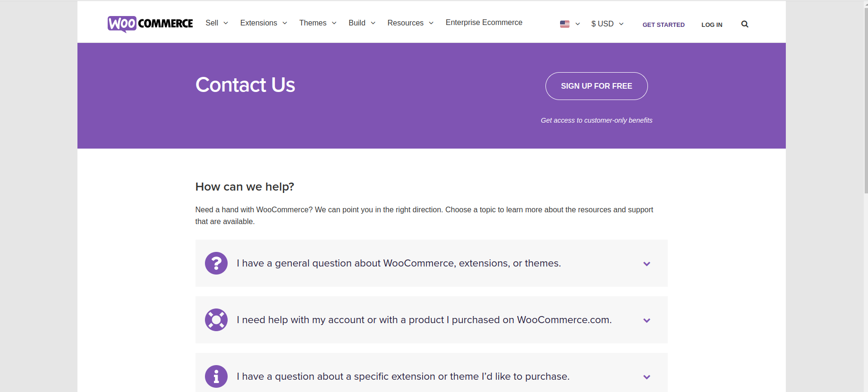The image size is (868, 392).
Task: Click the question mark circle icon
Action: pyautogui.click(x=216, y=263)
